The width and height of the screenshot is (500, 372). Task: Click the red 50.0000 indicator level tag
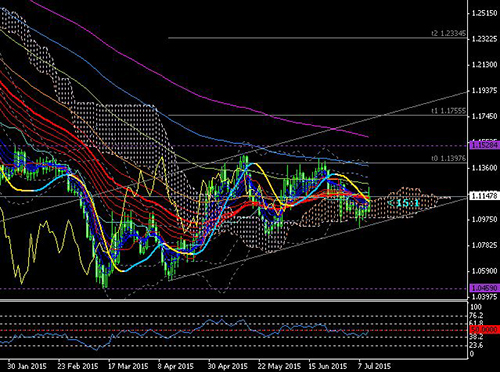[484, 330]
